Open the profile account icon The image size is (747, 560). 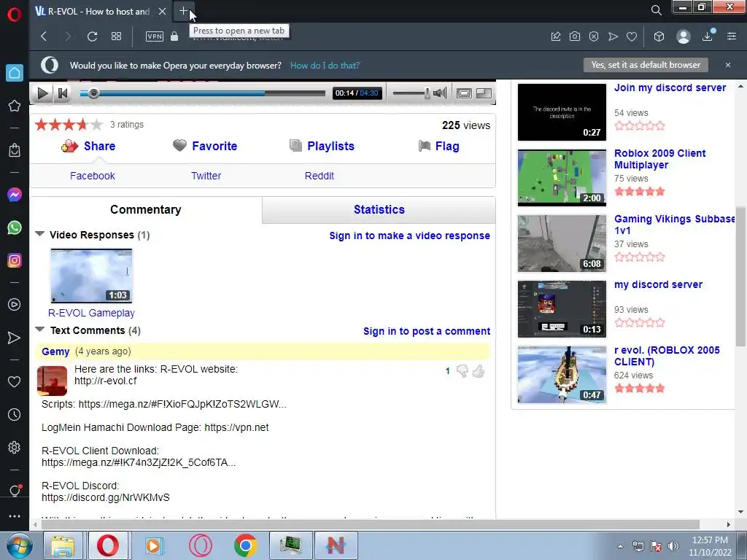[683, 36]
